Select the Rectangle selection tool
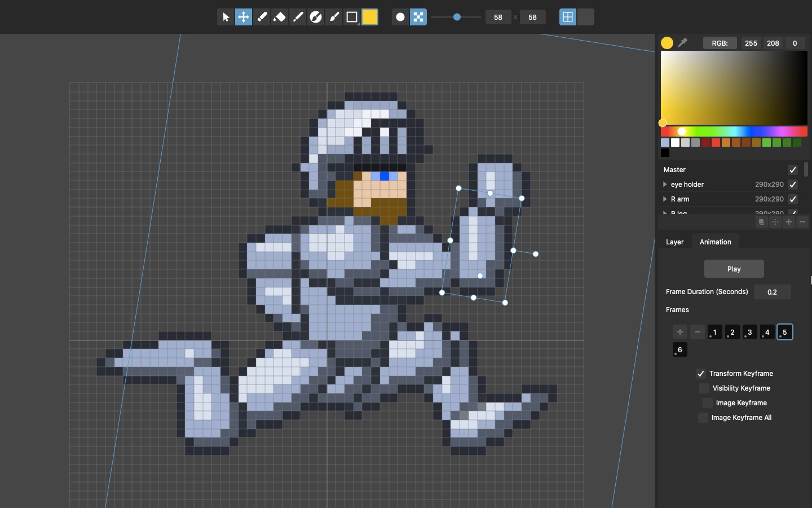The width and height of the screenshot is (812, 508). (x=352, y=17)
